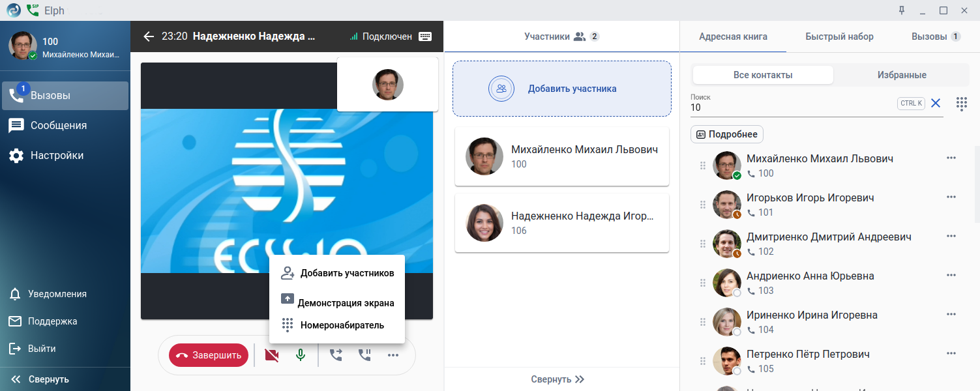
Task: Collapse sidebar with Свернуть at bottom left
Action: click(40, 379)
